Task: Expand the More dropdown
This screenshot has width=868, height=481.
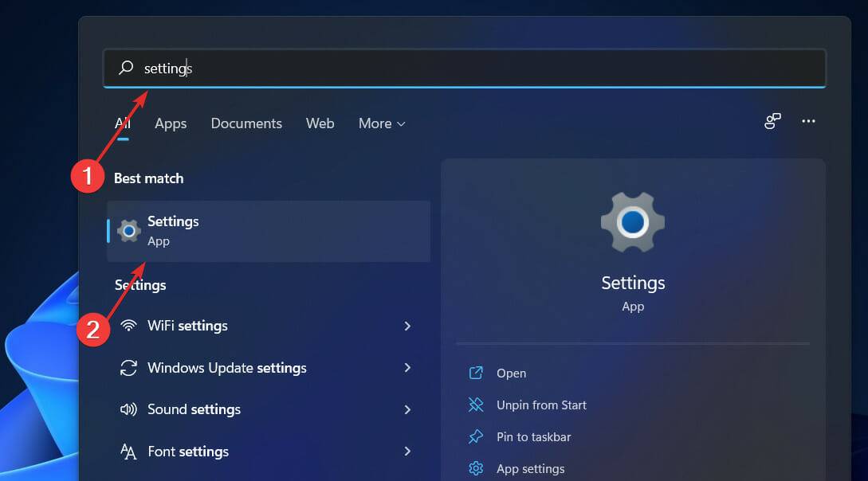Action: click(382, 123)
